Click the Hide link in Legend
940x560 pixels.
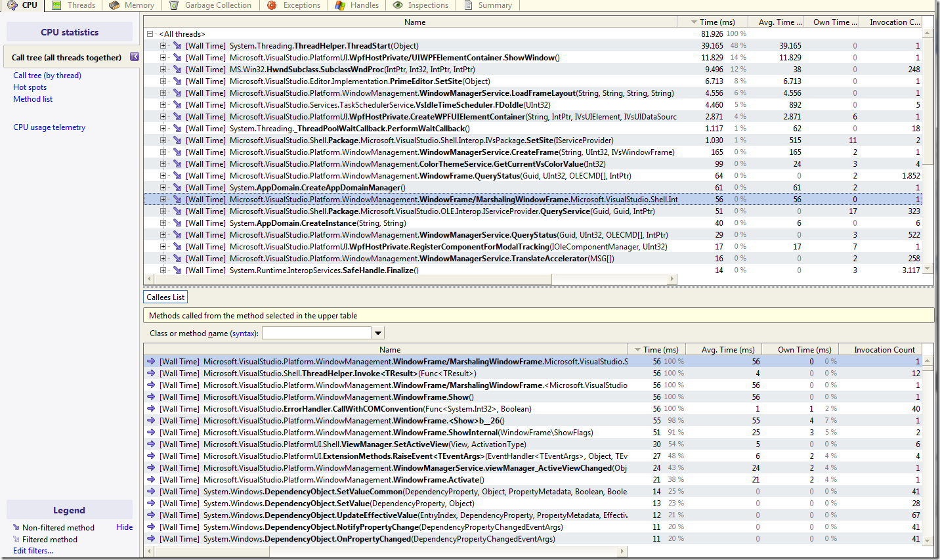(125, 527)
